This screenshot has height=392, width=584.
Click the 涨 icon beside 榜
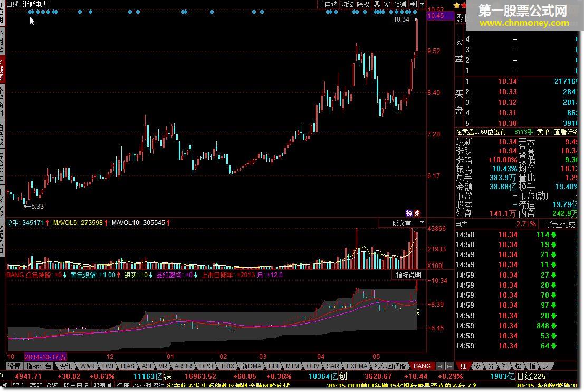(x=417, y=213)
